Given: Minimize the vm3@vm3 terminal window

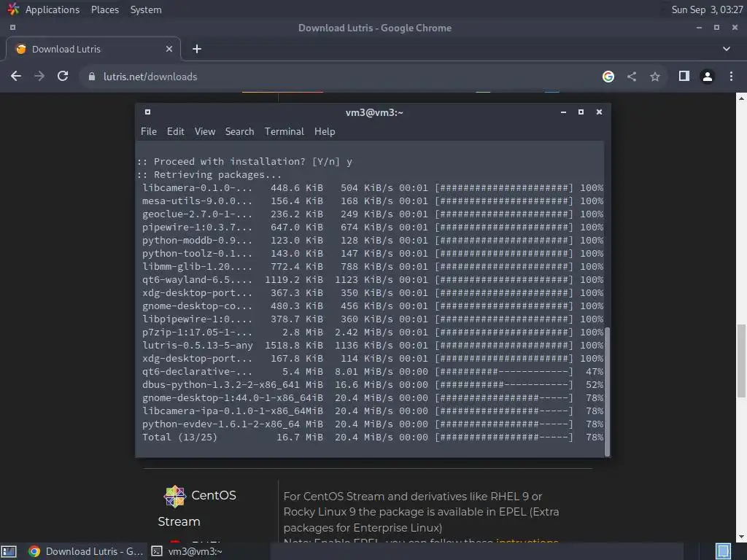Looking at the screenshot, I should point(564,112).
